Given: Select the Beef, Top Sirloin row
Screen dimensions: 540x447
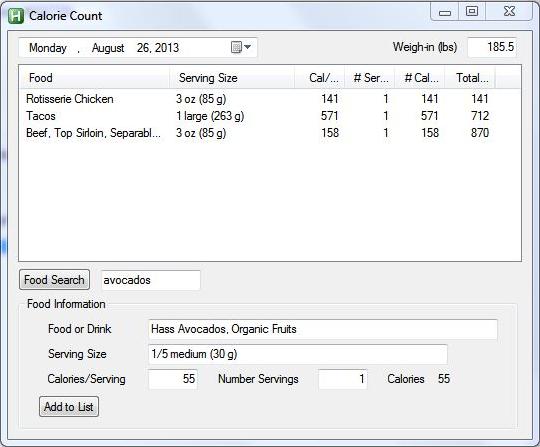Looking at the screenshot, I should click(270, 133).
